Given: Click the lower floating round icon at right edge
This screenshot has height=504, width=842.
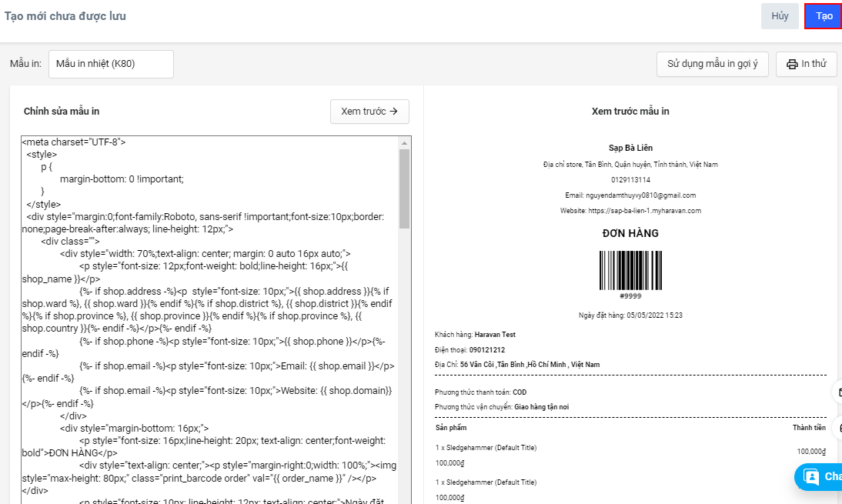Looking at the screenshot, I should point(838,428).
